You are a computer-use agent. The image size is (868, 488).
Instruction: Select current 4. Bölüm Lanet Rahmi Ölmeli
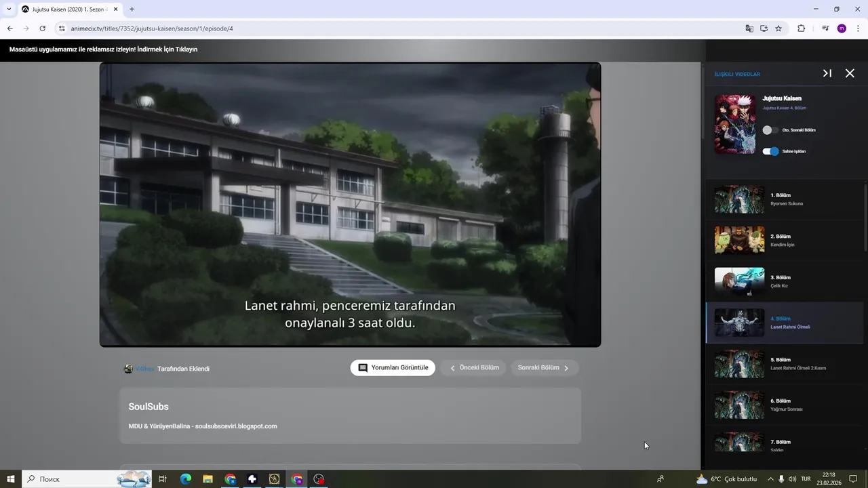coord(785,323)
